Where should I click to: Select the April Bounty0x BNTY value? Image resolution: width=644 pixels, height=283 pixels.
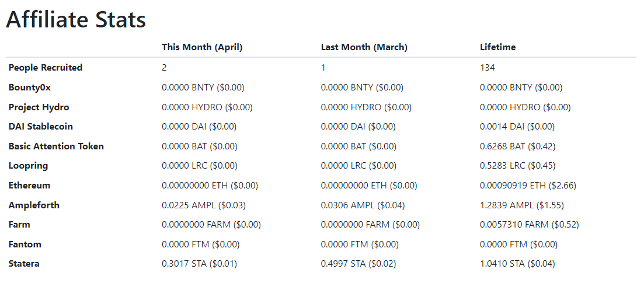click(x=203, y=88)
